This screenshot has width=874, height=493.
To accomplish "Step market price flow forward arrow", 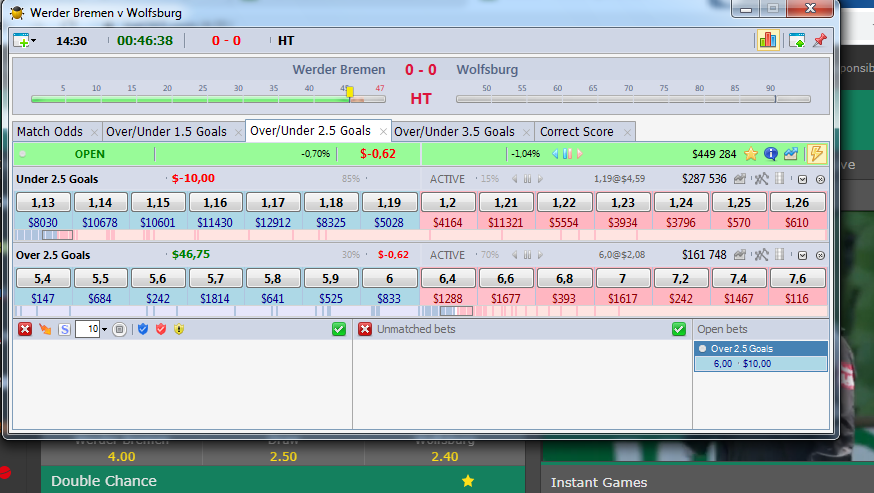I will 580,154.
